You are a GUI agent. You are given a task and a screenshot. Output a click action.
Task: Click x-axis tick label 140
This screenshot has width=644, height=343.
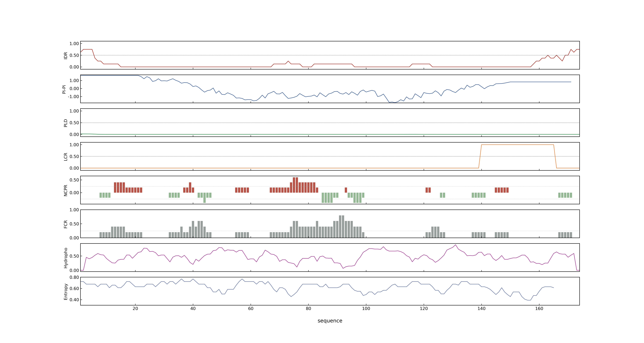point(482,308)
